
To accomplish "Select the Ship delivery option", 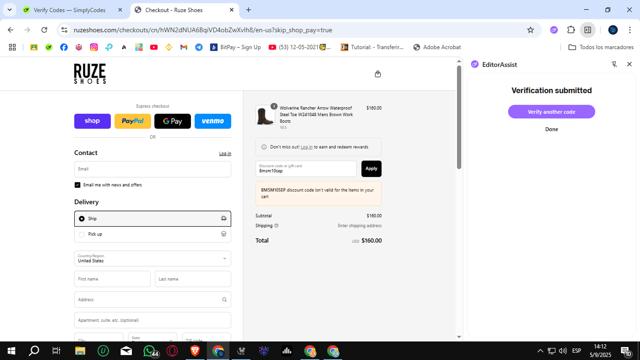I will [x=153, y=218].
